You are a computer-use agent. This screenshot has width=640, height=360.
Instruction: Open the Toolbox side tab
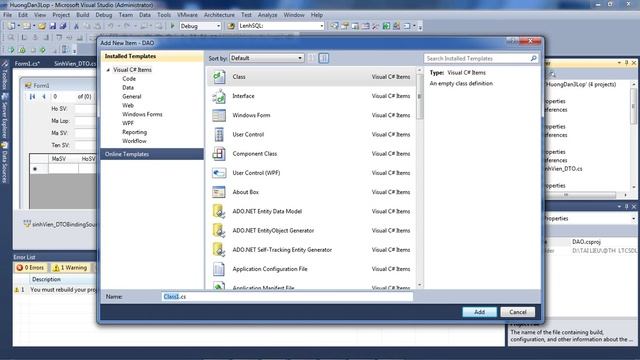pos(5,76)
